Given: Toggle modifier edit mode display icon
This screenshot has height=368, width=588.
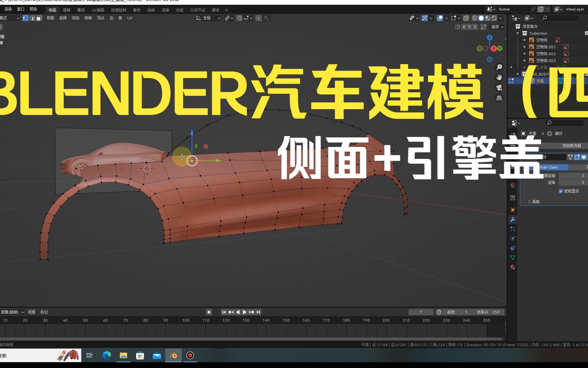Looking at the screenshot, I should (577, 157).
